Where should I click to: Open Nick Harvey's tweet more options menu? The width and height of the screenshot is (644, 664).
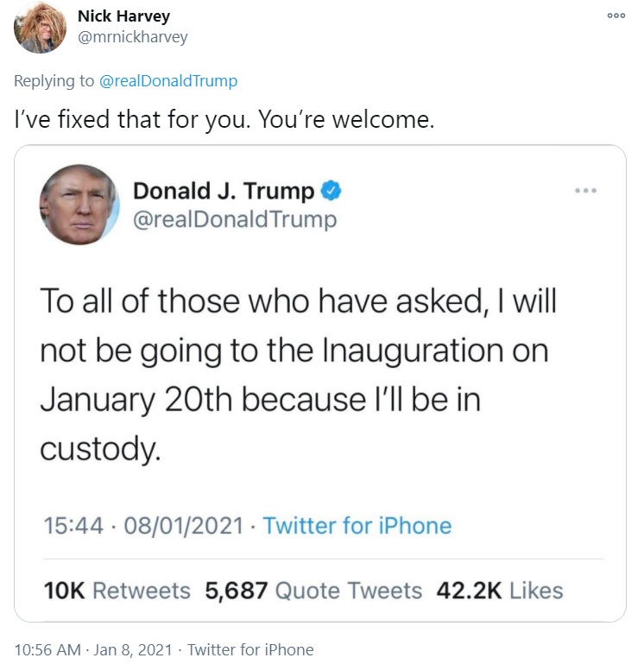point(615,15)
